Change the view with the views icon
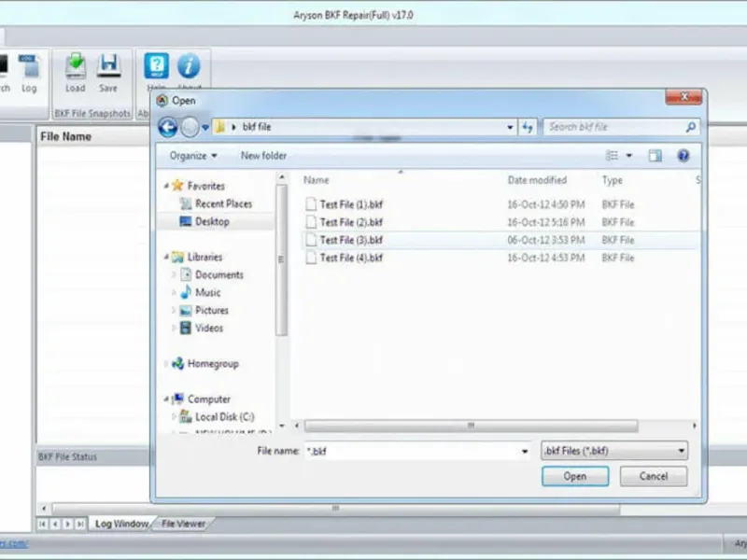The height and width of the screenshot is (560, 747). click(612, 156)
